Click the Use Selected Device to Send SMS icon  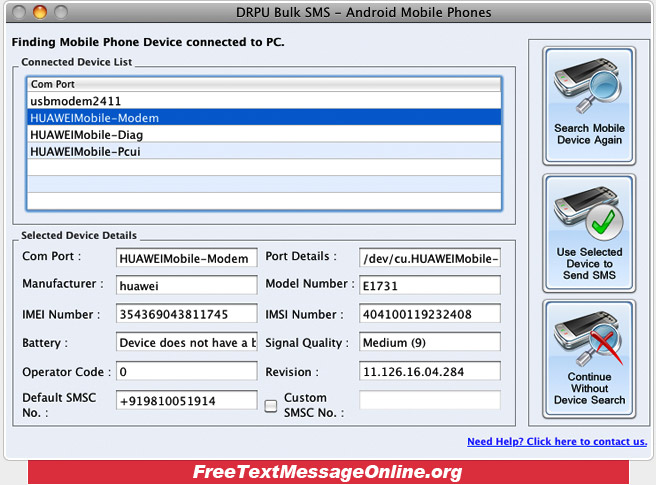[x=589, y=213]
